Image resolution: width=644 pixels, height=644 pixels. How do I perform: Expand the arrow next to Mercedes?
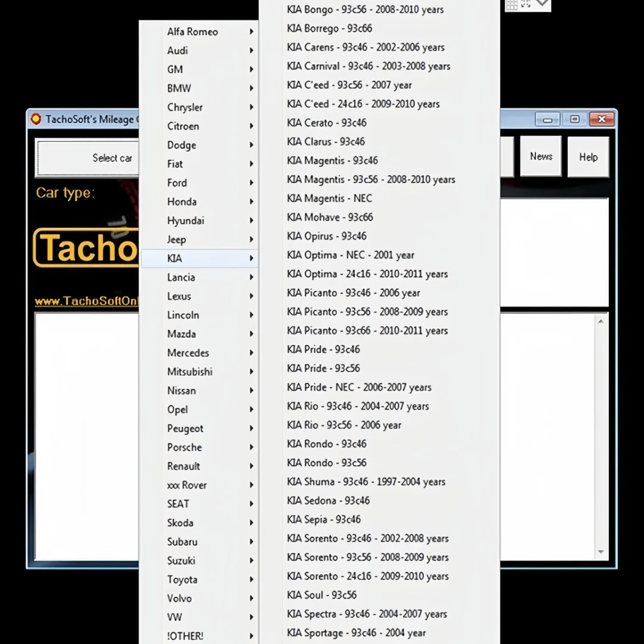[x=252, y=353]
